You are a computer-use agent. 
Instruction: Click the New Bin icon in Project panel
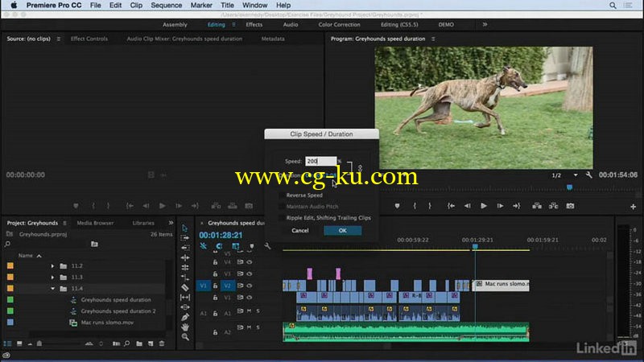[x=139, y=343]
